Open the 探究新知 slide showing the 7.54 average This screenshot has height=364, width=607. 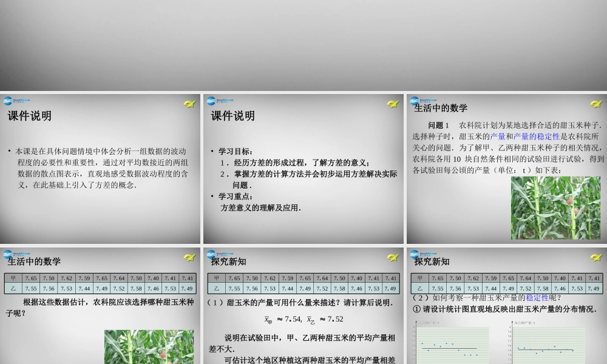[303, 306]
